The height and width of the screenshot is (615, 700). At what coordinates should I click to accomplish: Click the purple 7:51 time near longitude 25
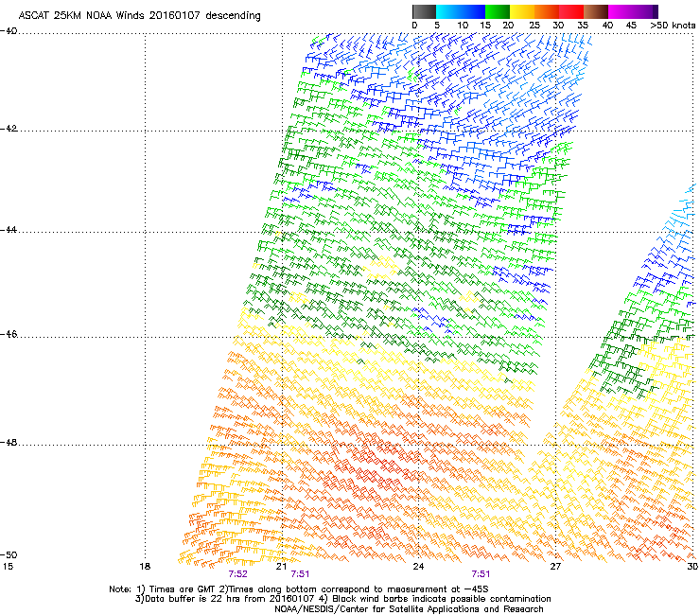click(481, 574)
